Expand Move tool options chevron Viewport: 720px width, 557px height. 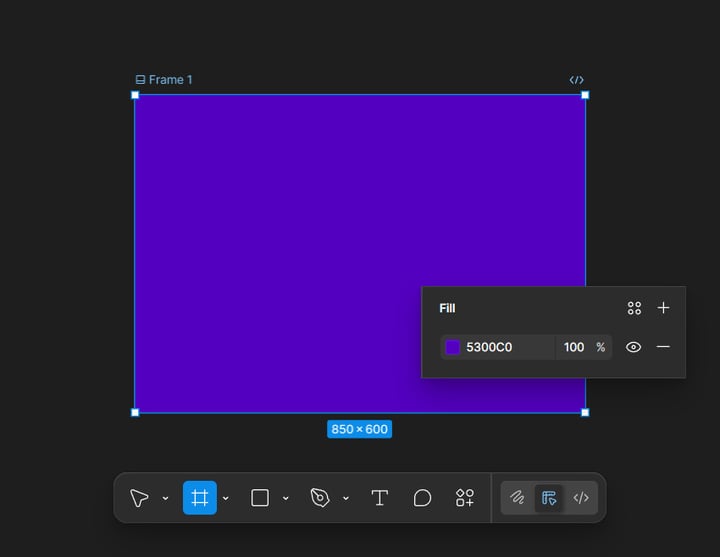165,498
